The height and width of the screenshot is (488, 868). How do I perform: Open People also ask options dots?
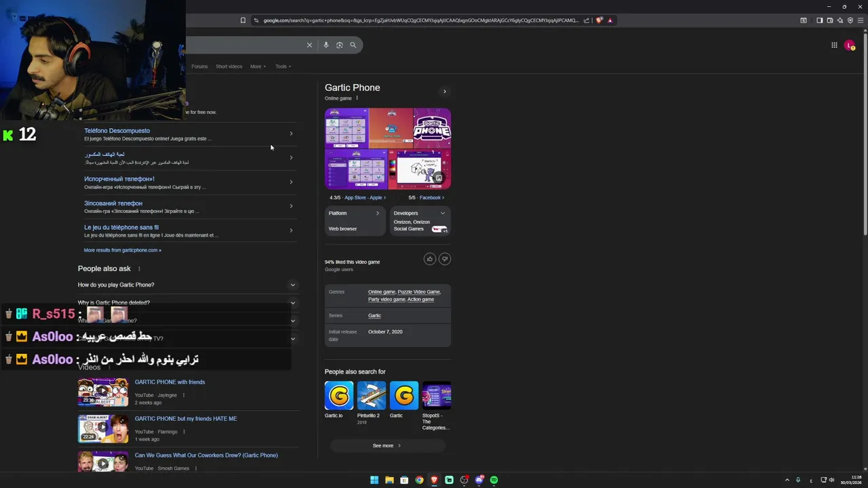[x=139, y=269]
